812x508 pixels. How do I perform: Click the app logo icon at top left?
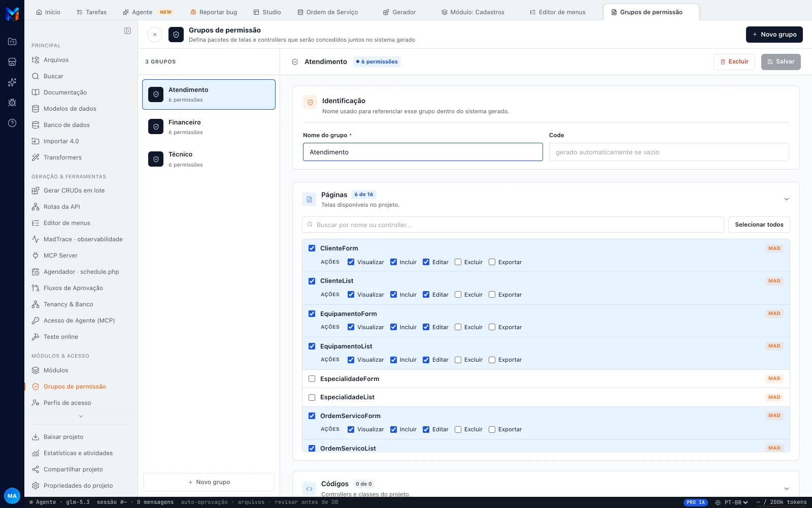[12, 14]
